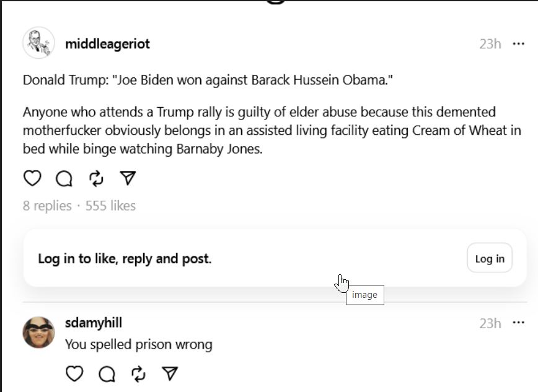
Task: Open more options for middleageriot post
Action: point(518,43)
